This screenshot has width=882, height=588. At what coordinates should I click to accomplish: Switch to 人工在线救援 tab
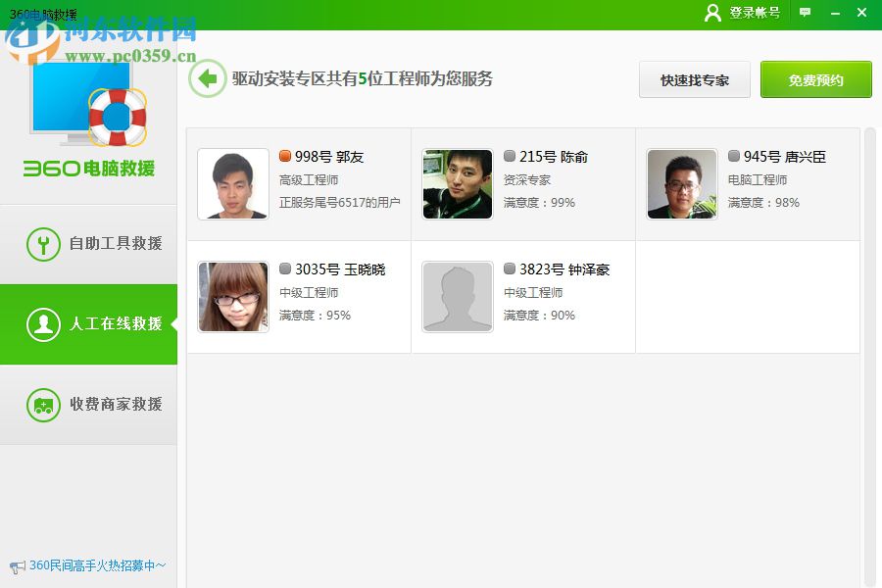(x=88, y=324)
